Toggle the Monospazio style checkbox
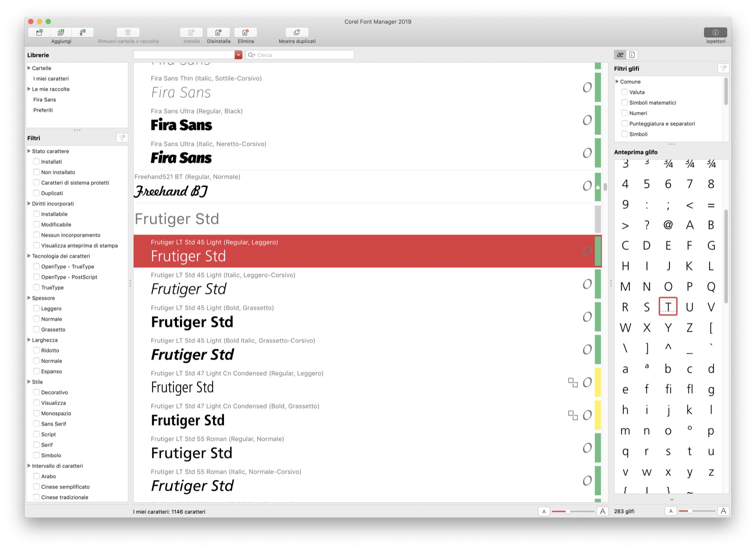The image size is (756, 550). pyautogui.click(x=36, y=413)
